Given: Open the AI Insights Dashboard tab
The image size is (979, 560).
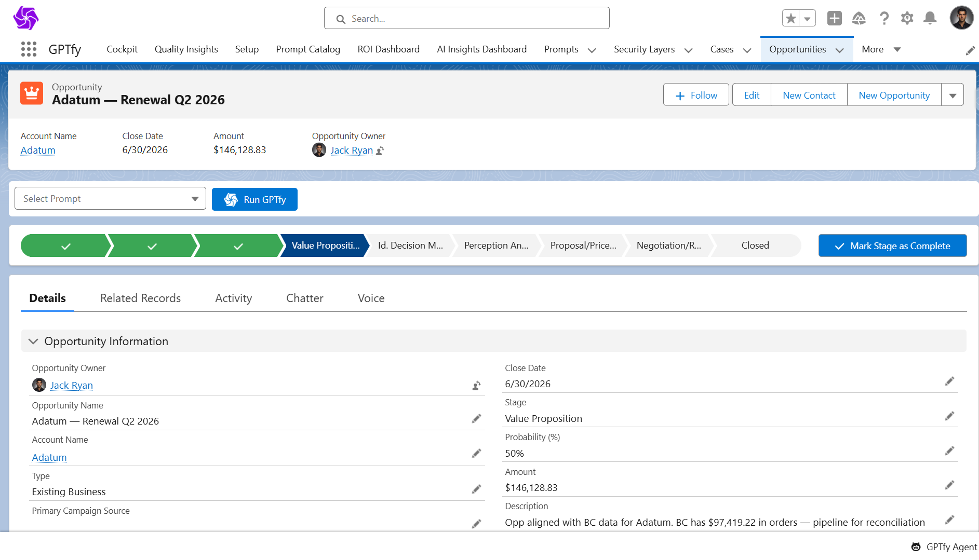Looking at the screenshot, I should [x=482, y=49].
